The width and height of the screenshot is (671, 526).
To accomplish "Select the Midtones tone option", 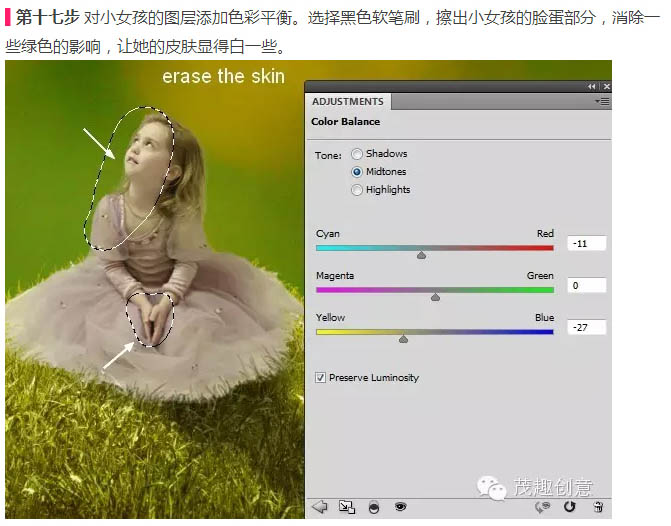I will point(357,172).
